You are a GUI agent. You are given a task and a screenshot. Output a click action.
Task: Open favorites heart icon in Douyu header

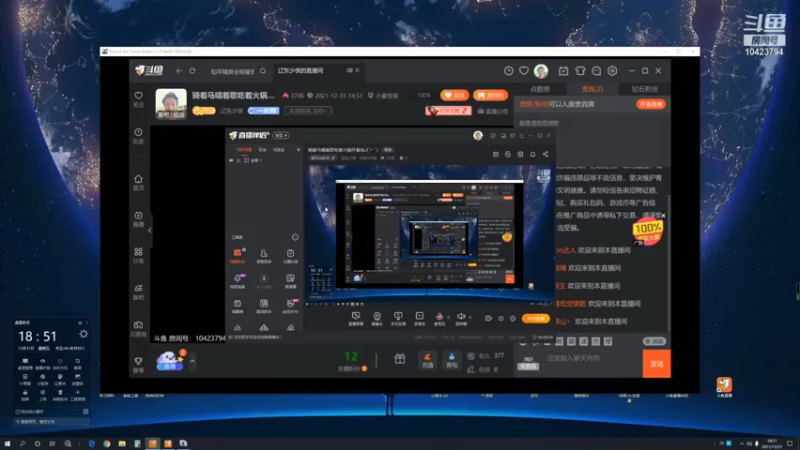pyautogui.click(x=524, y=71)
